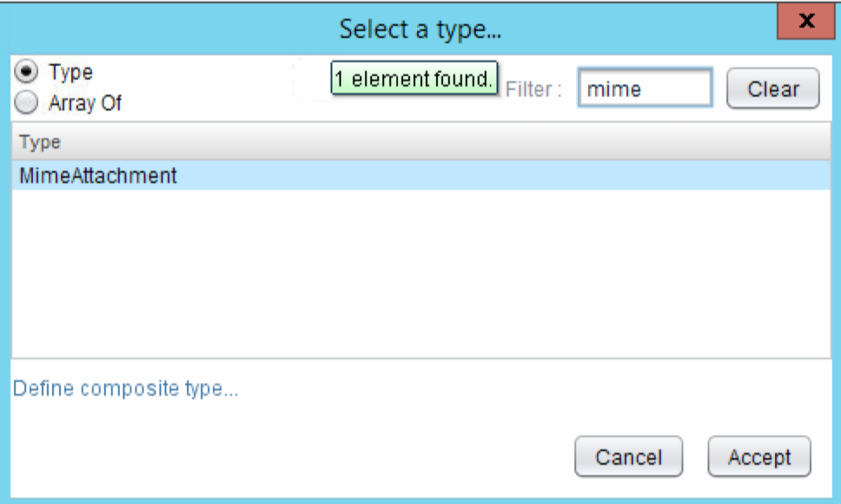Select the MimeAttachment row in the list
This screenshot has width=841, height=504.
(x=421, y=176)
